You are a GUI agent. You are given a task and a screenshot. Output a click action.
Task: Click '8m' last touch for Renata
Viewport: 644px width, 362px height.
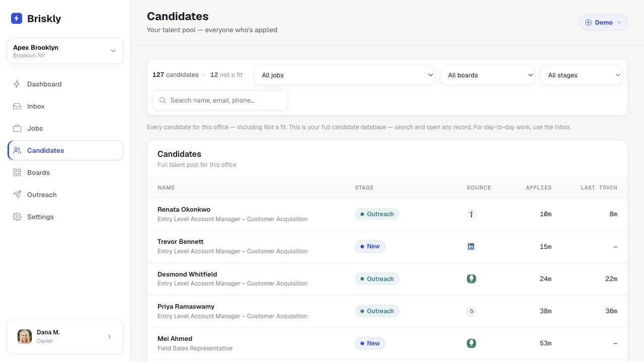(x=613, y=214)
